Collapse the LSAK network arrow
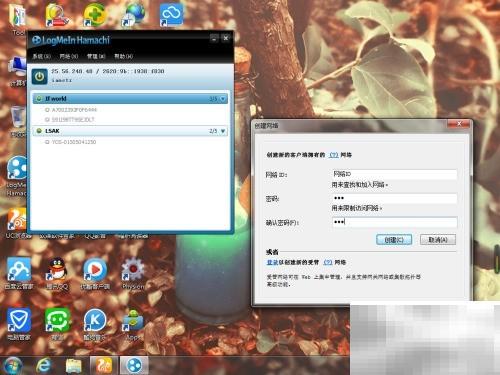 [223, 131]
